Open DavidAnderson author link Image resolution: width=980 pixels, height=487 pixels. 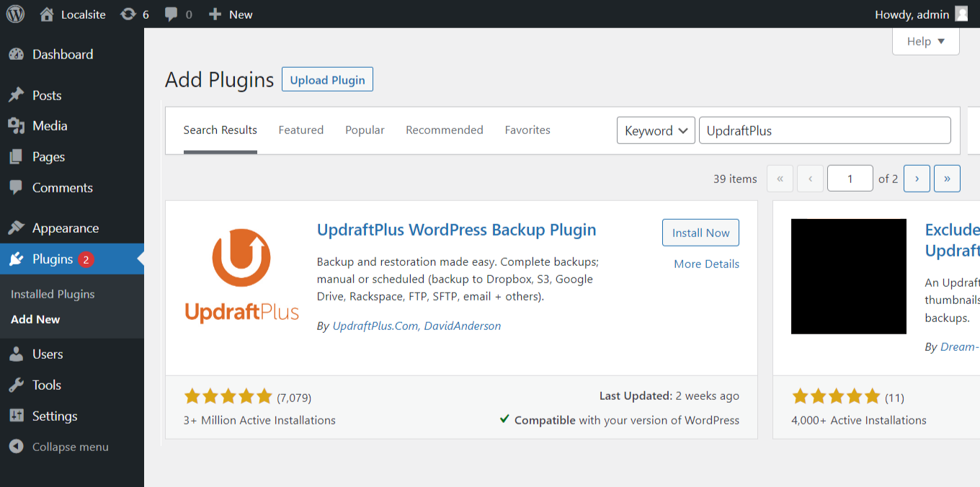(463, 326)
